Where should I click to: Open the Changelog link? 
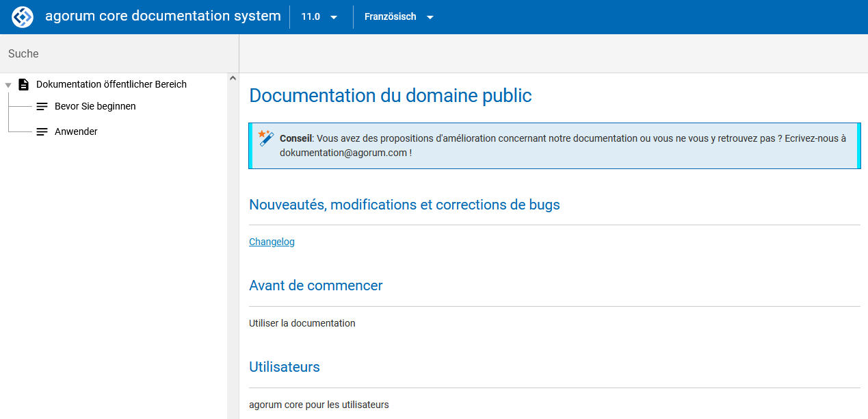point(272,242)
